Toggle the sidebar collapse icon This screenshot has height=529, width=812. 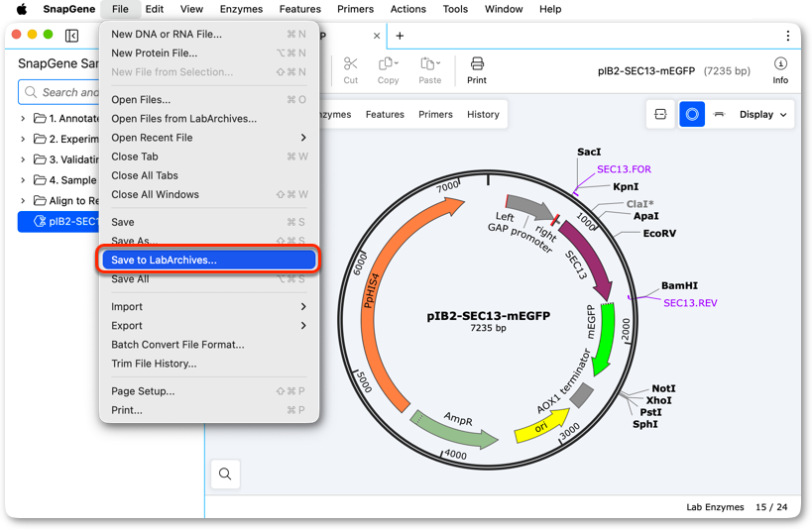(71, 36)
